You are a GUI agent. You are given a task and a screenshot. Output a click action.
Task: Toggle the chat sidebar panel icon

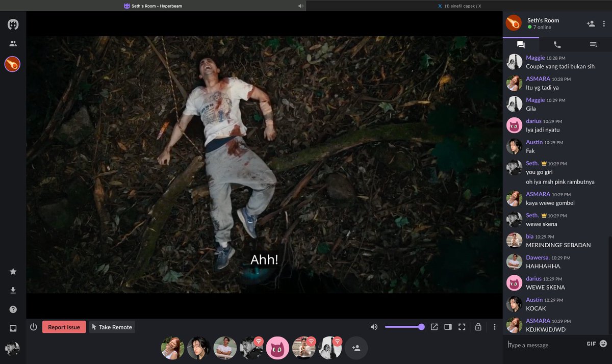448,327
